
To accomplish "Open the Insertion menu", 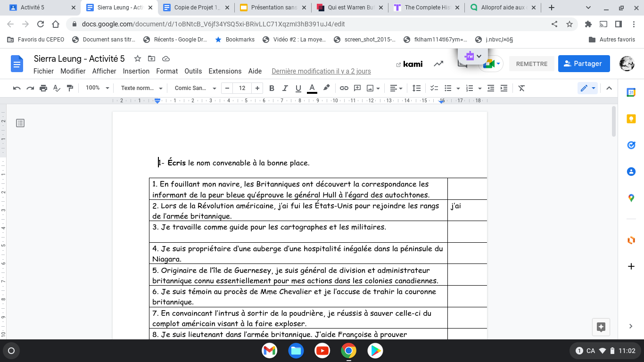I will [x=136, y=71].
